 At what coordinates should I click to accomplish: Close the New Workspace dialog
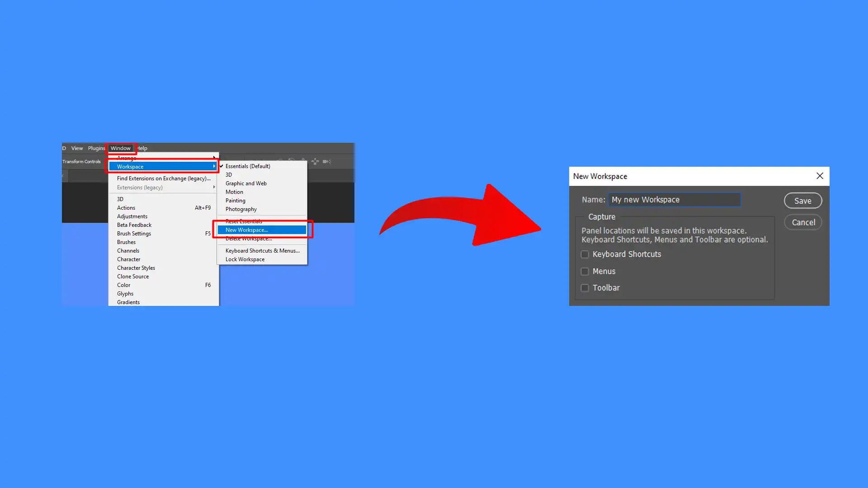(820, 176)
